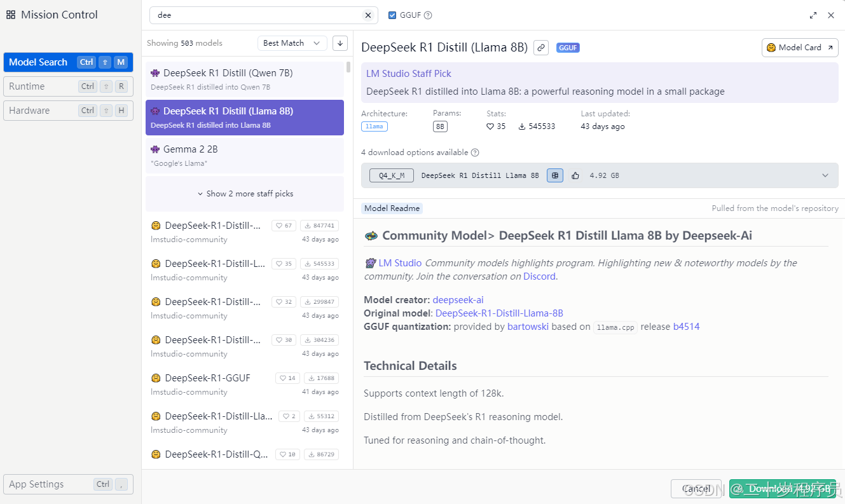Open the DeepSeek-R1-Distill-Llama-8B original model link
Image resolution: width=845 pixels, height=504 pixels.
[499, 313]
